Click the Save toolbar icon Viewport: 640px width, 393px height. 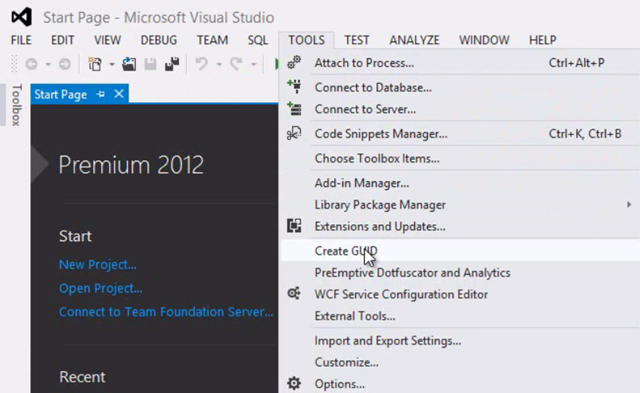pyautogui.click(x=150, y=64)
